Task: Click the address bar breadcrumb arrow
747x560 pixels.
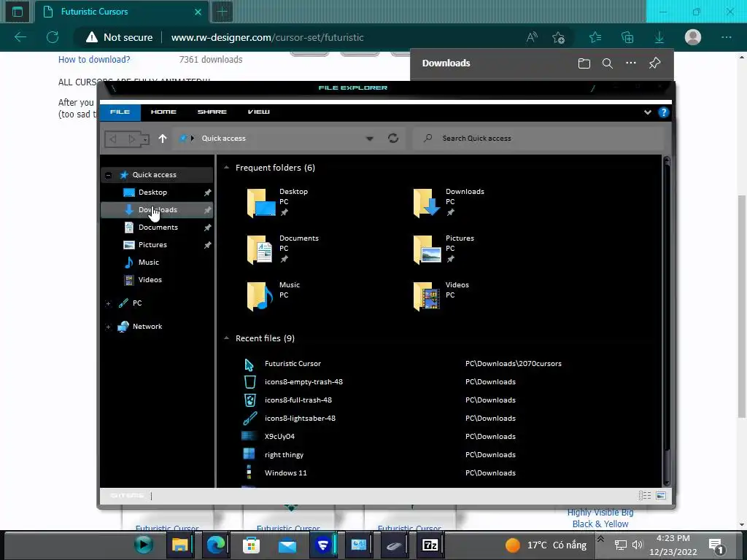Action: coord(193,138)
